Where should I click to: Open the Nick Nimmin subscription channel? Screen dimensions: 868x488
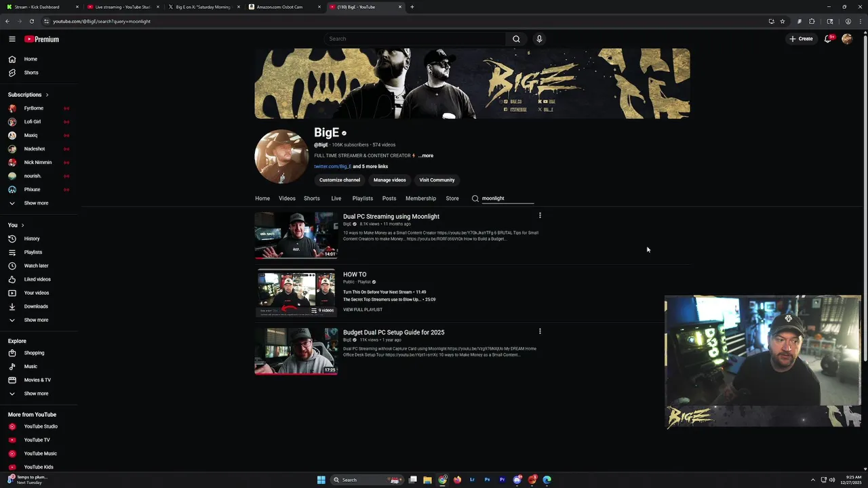[38, 163]
